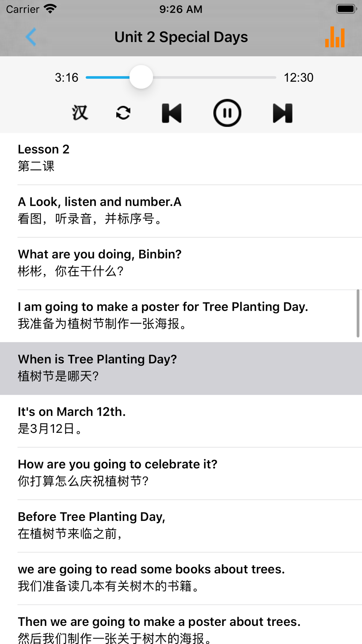Pause the audio playback
Image resolution: width=362 pixels, height=644 pixels.
(227, 113)
